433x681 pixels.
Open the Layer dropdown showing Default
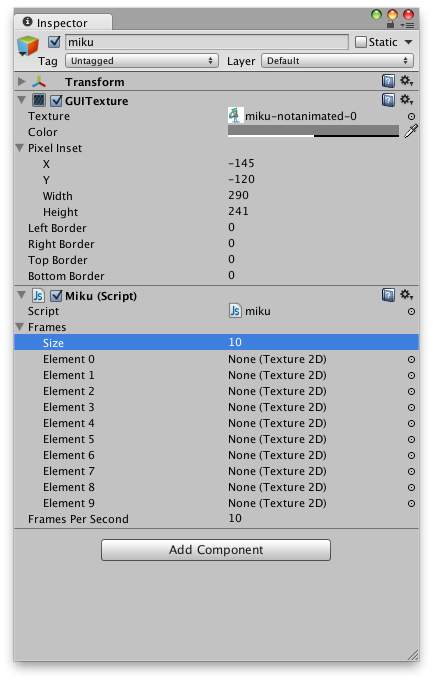[x=337, y=61]
